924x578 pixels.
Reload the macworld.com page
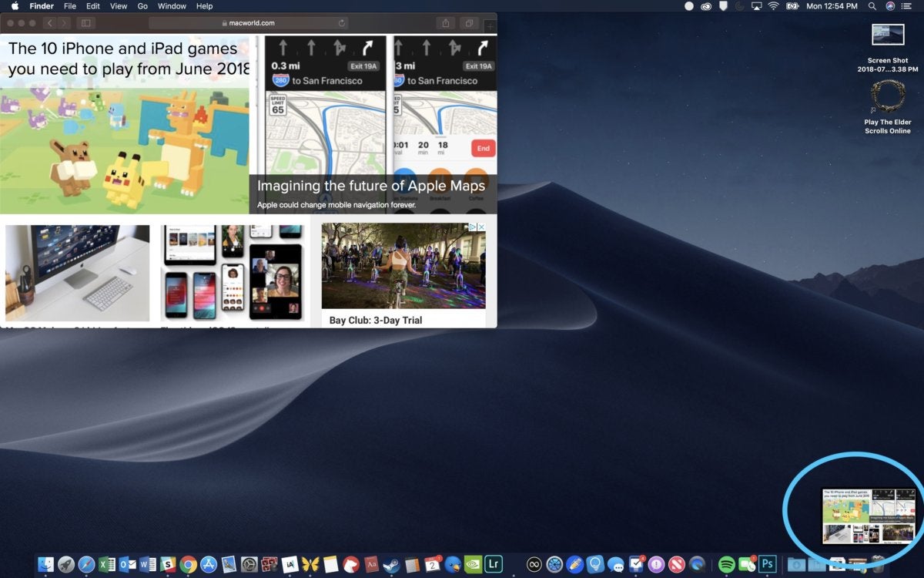[342, 23]
